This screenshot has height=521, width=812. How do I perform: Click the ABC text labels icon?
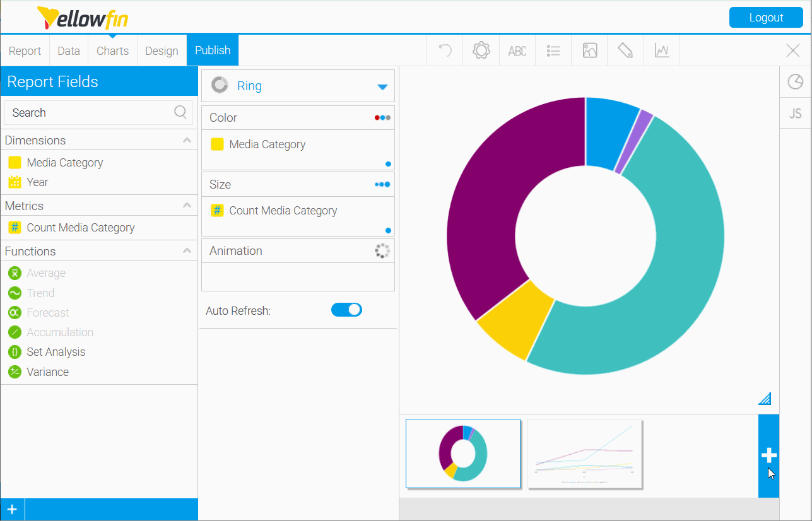click(x=517, y=50)
